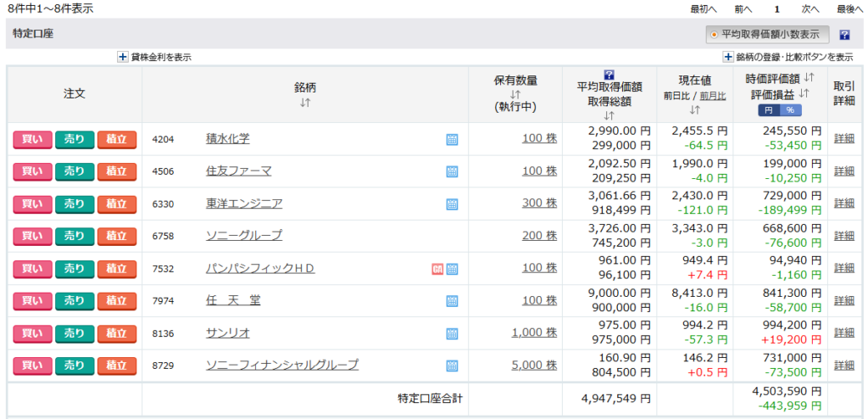Image resolution: width=868 pixels, height=419 pixels.
Task: Click the question mark above 平均取得価額 header
Action: pos(609,75)
